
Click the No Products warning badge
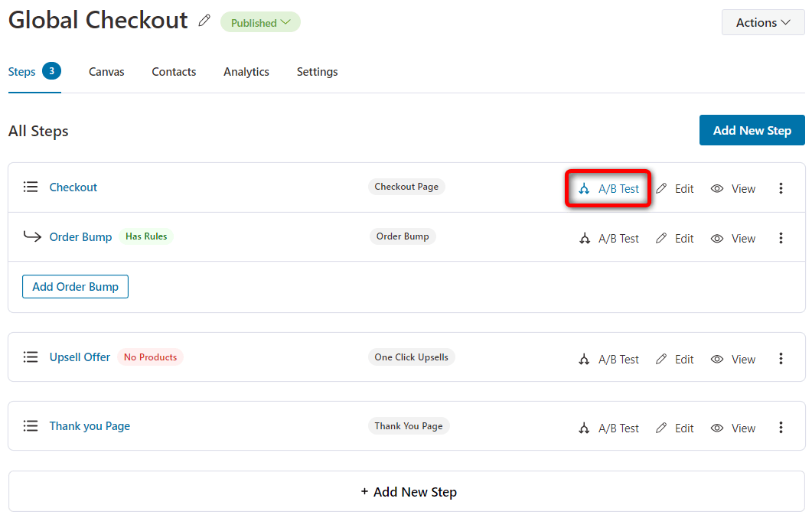pyautogui.click(x=150, y=357)
